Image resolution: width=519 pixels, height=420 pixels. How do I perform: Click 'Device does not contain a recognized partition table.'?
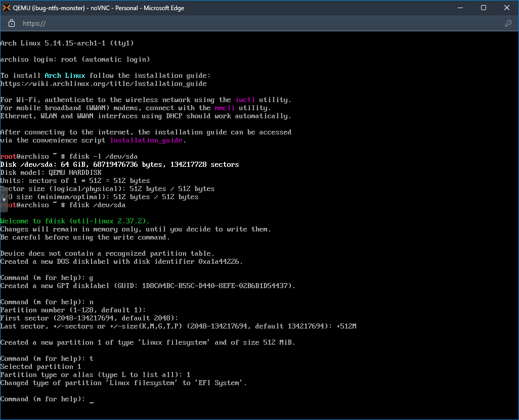tap(107, 253)
